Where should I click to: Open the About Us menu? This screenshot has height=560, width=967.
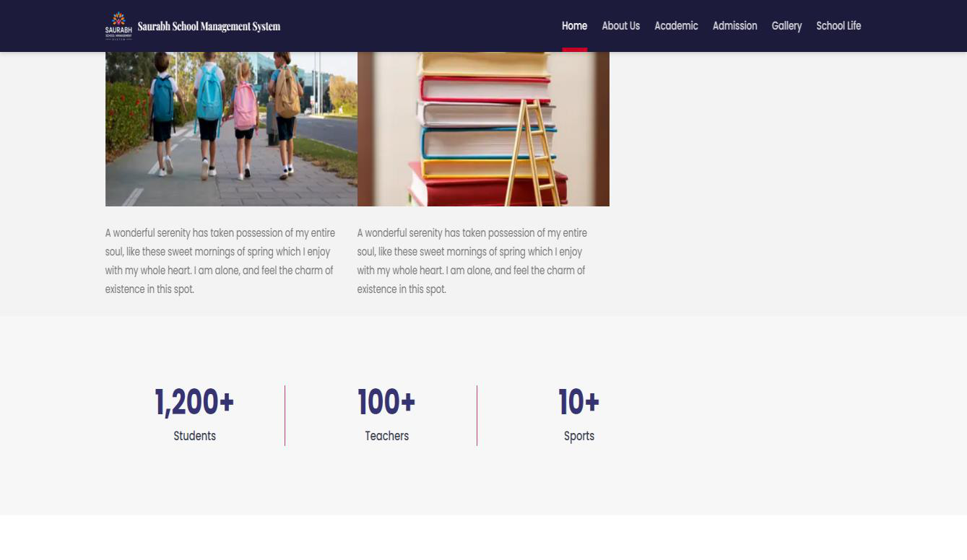point(620,26)
